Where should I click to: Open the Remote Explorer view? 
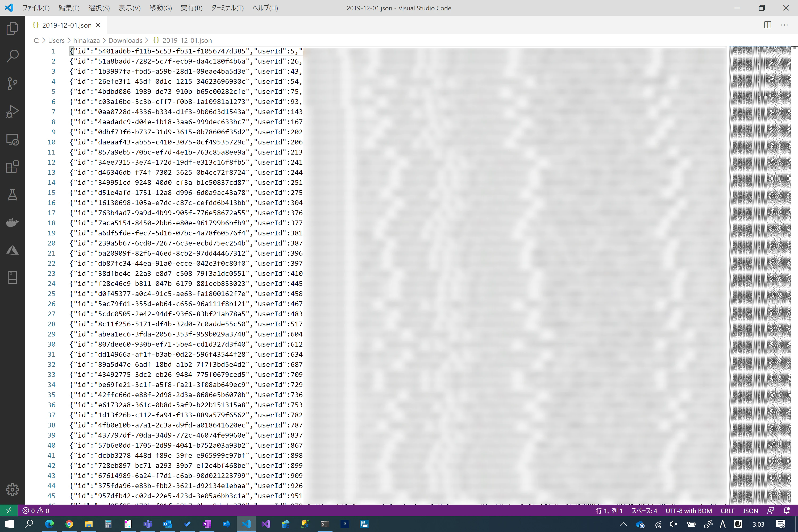13,139
